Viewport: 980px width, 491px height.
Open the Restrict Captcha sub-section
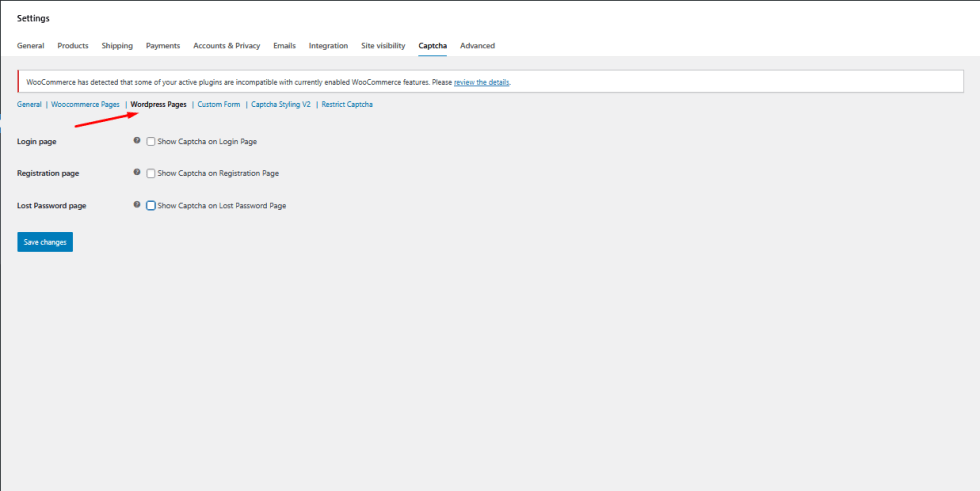(x=347, y=104)
